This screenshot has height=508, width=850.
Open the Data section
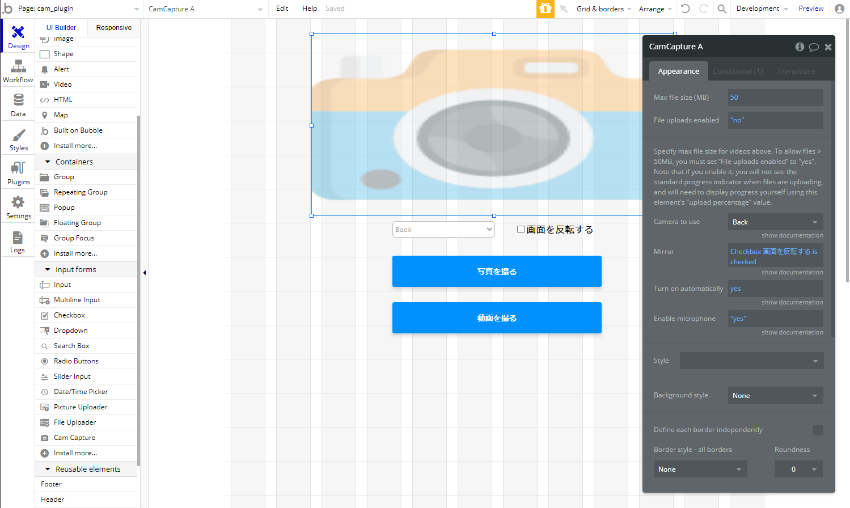(x=18, y=105)
